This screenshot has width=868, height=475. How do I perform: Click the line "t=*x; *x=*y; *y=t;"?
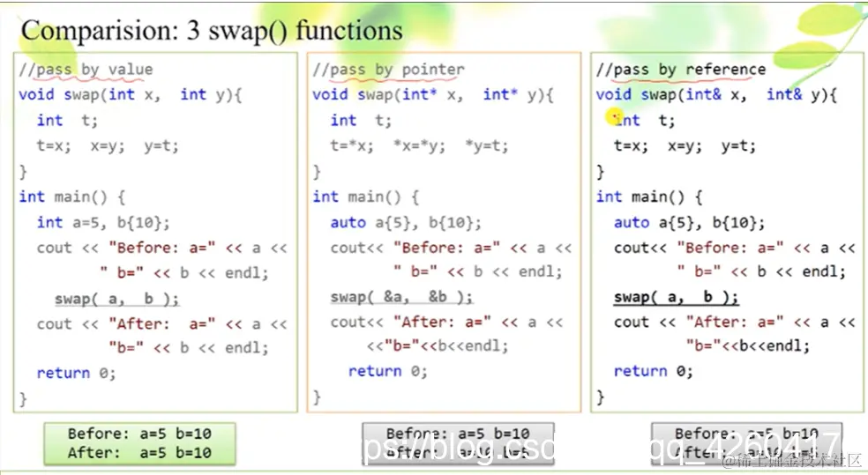419,145
